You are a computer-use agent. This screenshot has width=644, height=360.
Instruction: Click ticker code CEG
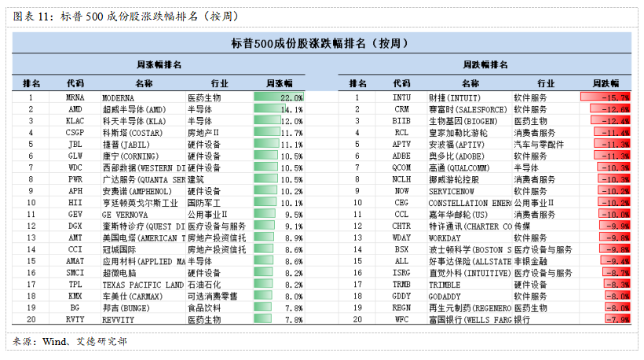click(401, 203)
